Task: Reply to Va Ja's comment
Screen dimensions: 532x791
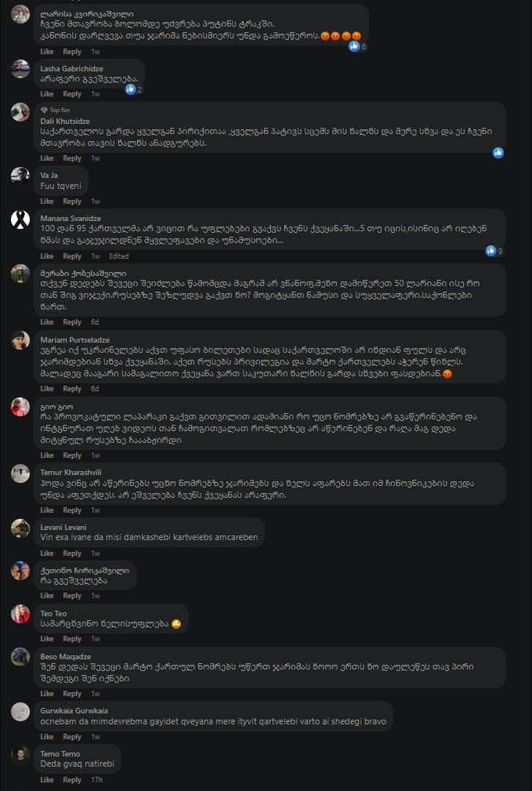Action: [72, 201]
